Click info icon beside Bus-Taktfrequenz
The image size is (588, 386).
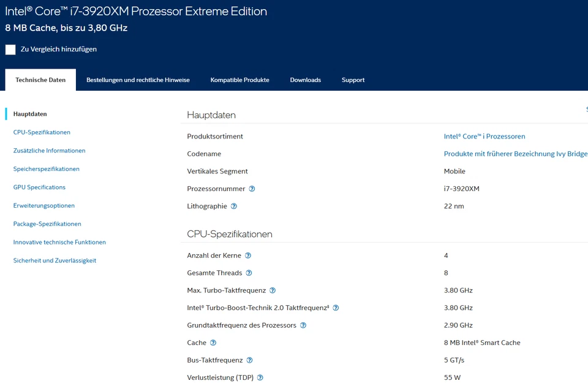249,360
